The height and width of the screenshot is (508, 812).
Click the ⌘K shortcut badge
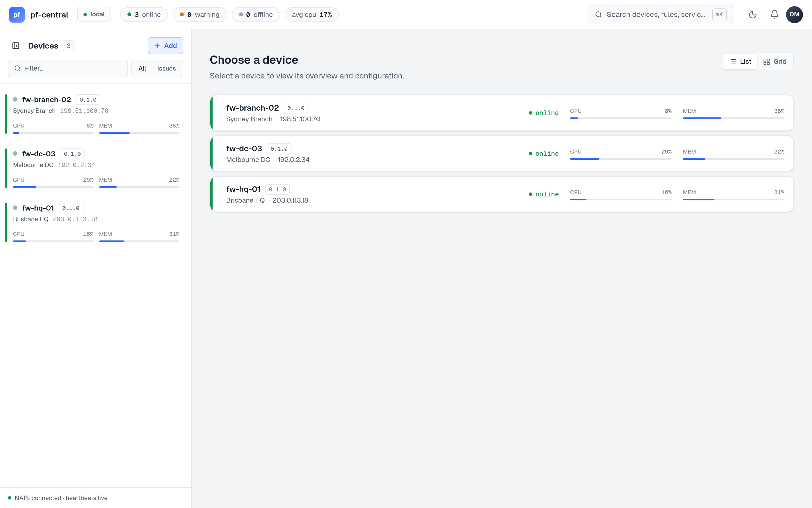[719, 14]
